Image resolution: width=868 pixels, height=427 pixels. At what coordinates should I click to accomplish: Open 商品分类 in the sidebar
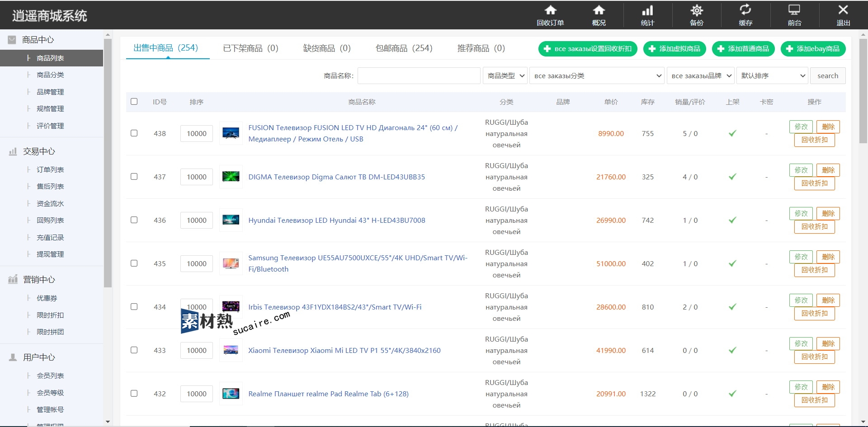point(50,75)
